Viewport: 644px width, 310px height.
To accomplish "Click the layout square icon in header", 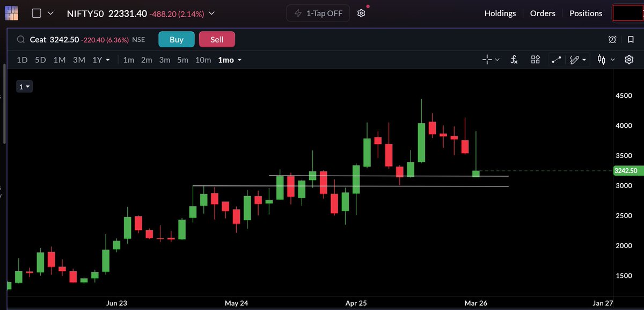I will tap(36, 13).
